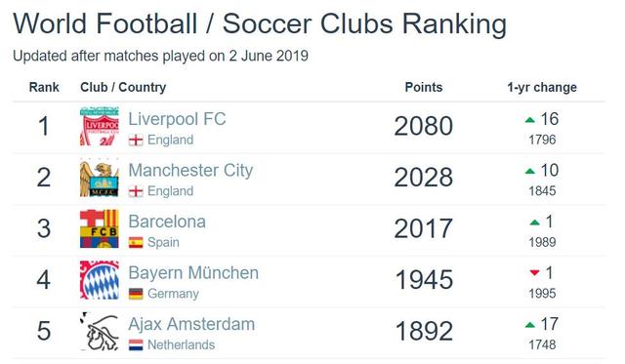The width and height of the screenshot is (625, 364).
Task: Click green up arrow next to 17
Action: [x=529, y=325]
